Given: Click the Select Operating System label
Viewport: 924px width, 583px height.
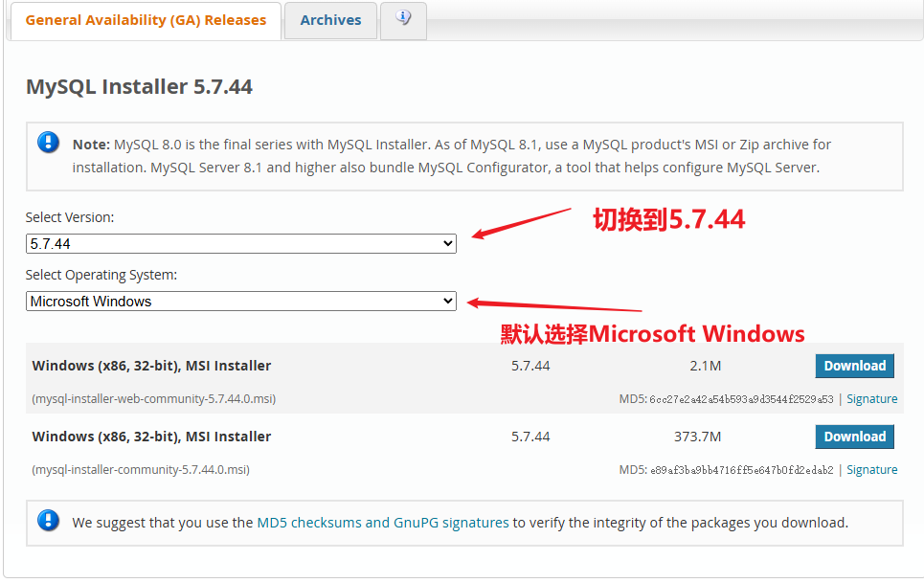Looking at the screenshot, I should (101, 275).
